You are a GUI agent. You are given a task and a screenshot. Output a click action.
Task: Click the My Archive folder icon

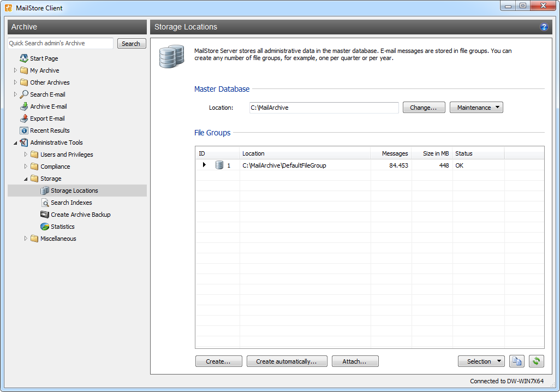pyautogui.click(x=24, y=70)
